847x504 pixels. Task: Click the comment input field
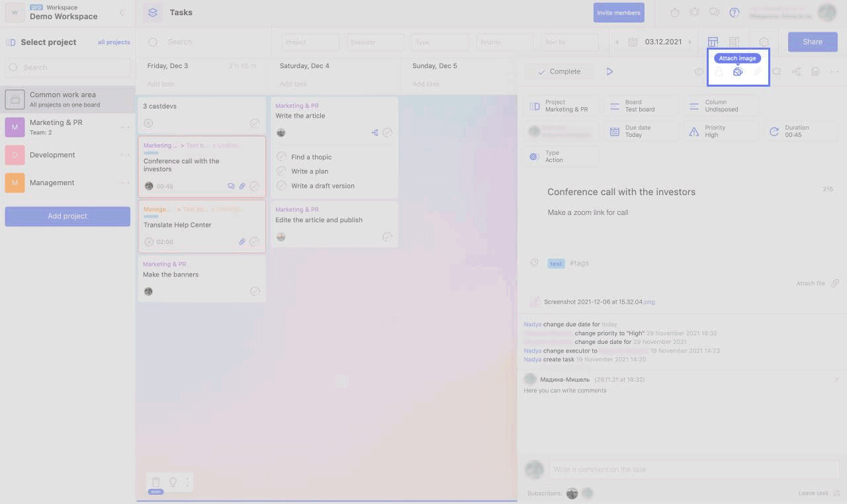(x=693, y=470)
